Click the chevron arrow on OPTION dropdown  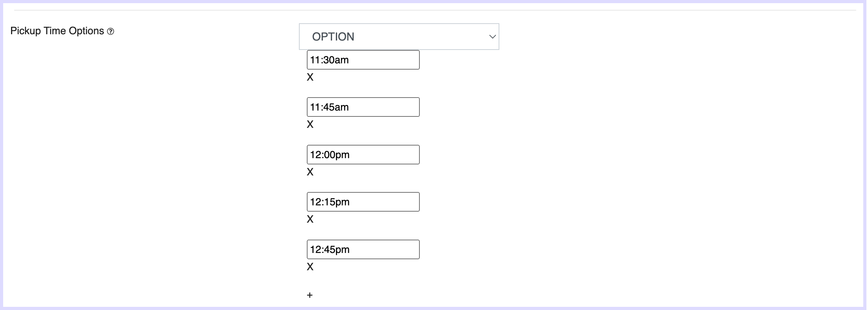pyautogui.click(x=492, y=37)
